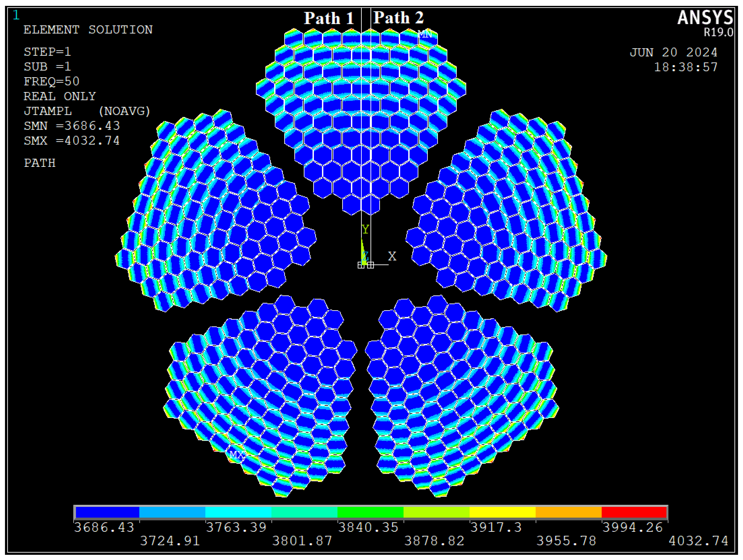Click the ANSYS logo
This screenshot has width=743, height=560.
705,17
